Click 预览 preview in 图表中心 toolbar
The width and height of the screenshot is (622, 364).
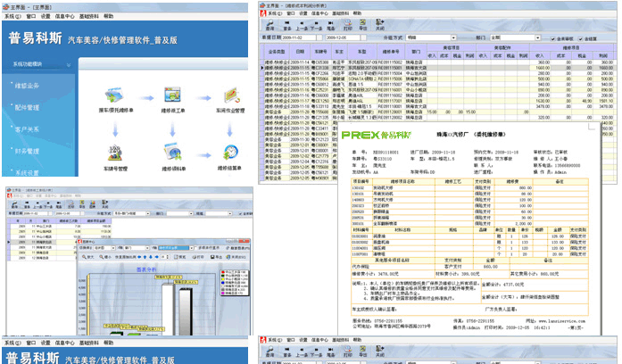pos(180,257)
